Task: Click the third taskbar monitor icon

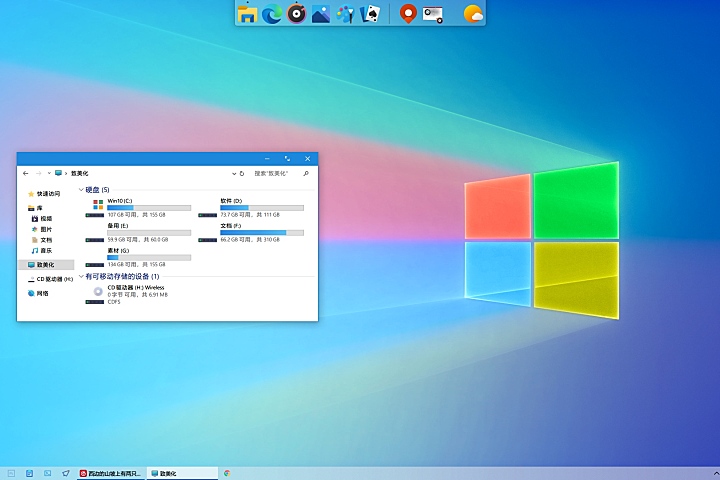Action: pos(48,473)
